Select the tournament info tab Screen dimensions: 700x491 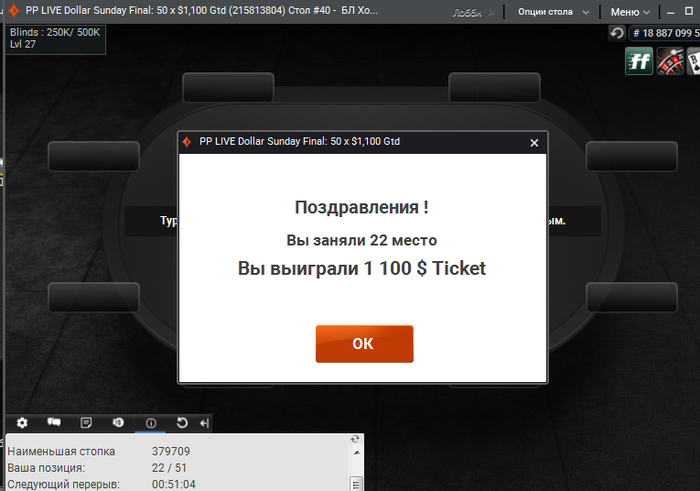151,423
